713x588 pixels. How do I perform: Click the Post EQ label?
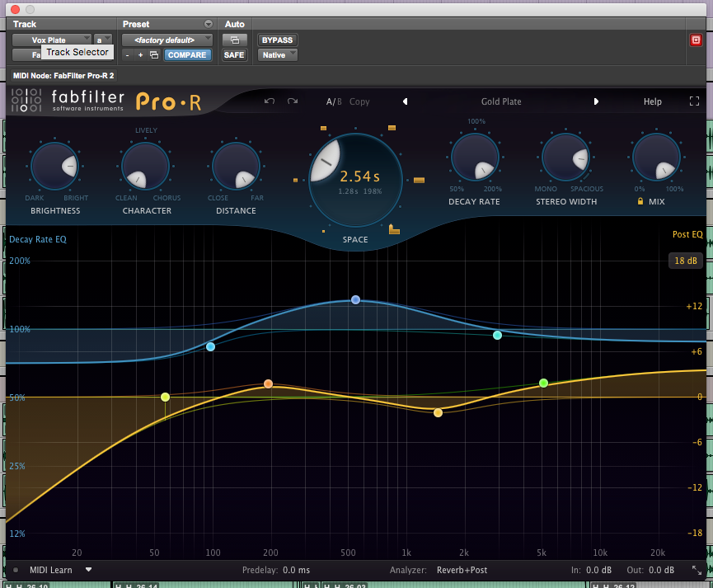687,234
